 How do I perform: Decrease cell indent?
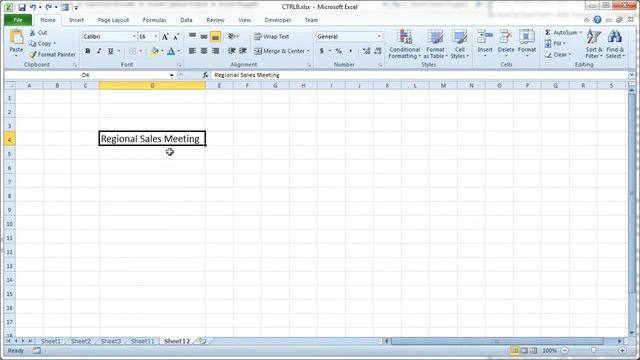pyautogui.click(x=231, y=51)
